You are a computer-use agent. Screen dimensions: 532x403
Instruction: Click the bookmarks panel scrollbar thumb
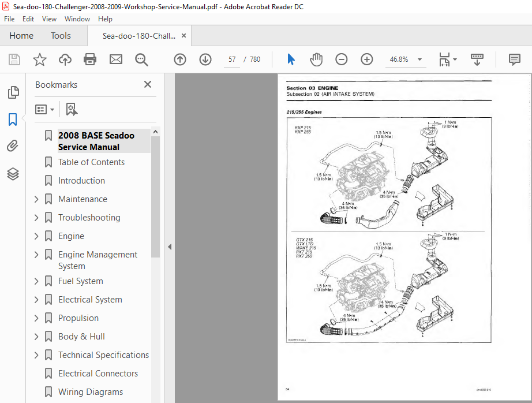click(155, 197)
